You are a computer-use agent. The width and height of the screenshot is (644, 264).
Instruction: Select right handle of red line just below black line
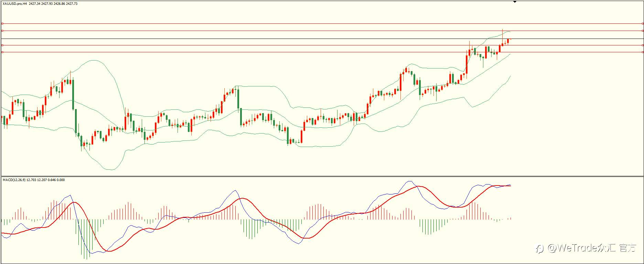coord(643,45)
